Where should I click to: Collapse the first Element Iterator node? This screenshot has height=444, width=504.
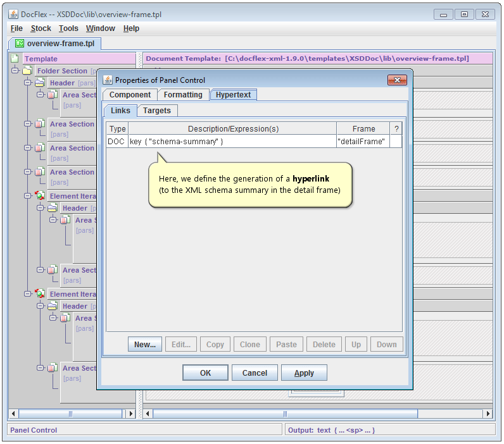tap(28, 196)
